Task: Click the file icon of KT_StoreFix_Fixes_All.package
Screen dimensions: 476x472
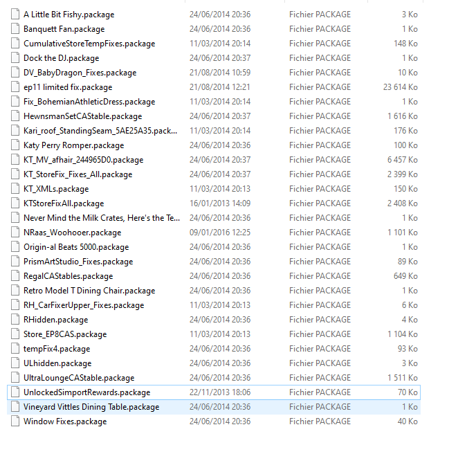Action: click(x=15, y=174)
